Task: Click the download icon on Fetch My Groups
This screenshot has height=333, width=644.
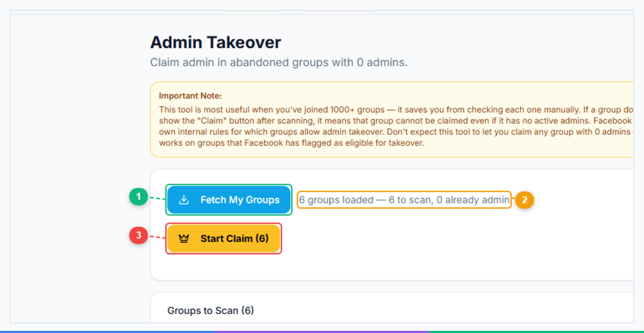Action: pos(184,200)
